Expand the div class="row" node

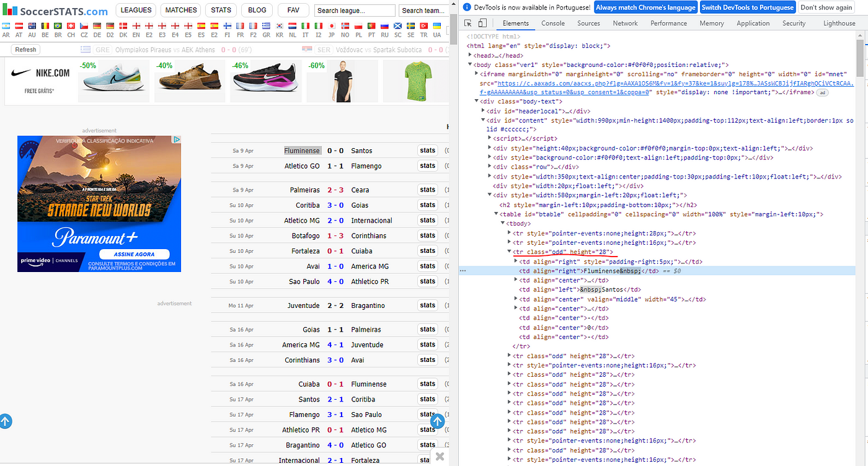pos(490,167)
